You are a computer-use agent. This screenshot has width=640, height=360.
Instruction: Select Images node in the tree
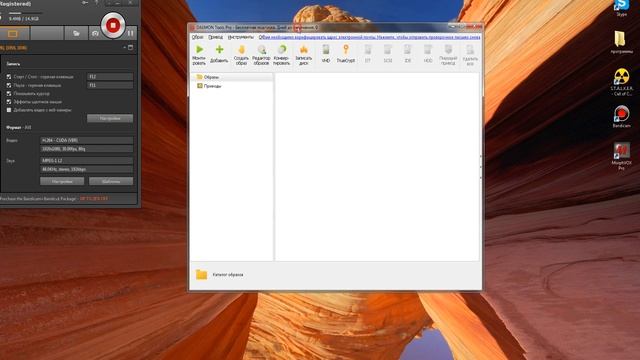tap(211, 77)
